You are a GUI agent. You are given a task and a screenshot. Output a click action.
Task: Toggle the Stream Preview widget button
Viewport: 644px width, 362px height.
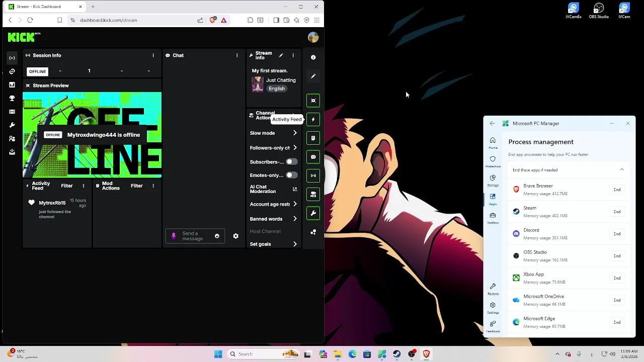click(313, 101)
